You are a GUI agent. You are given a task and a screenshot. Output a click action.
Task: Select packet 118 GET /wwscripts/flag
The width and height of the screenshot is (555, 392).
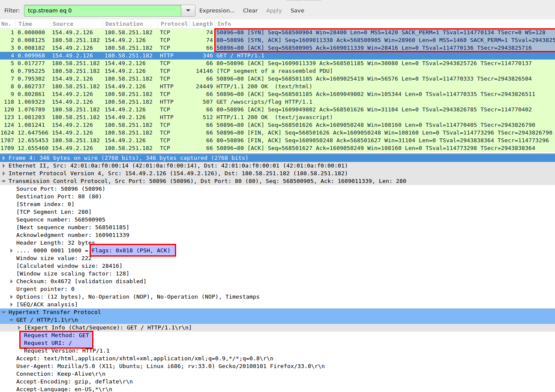277,102
